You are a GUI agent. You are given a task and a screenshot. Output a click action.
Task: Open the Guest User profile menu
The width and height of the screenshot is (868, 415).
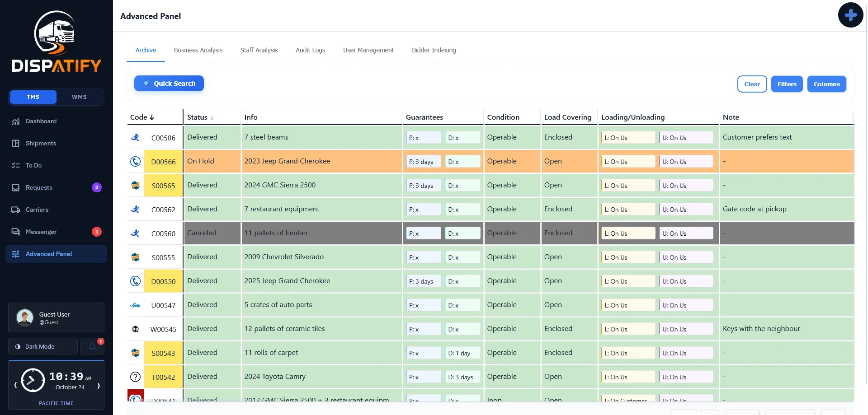pyautogui.click(x=56, y=317)
